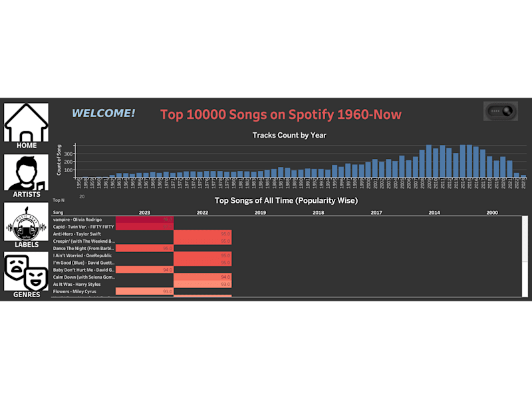This screenshot has width=532, height=399.
Task: Click the WELCOME! heading
Action: 104,113
